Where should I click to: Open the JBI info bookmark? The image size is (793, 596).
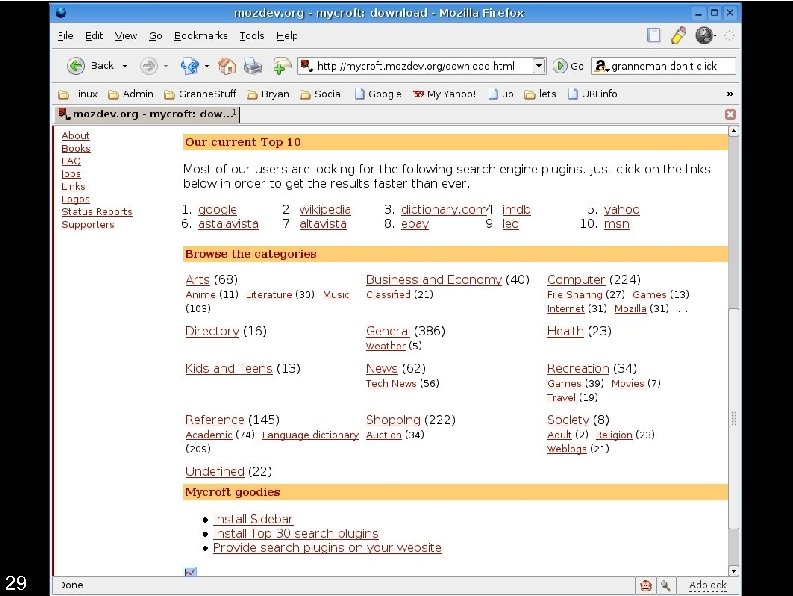click(593, 94)
